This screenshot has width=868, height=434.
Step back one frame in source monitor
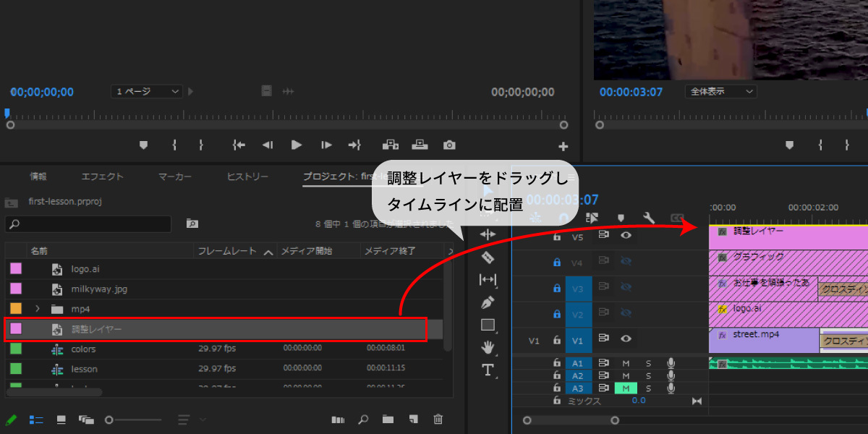point(268,145)
